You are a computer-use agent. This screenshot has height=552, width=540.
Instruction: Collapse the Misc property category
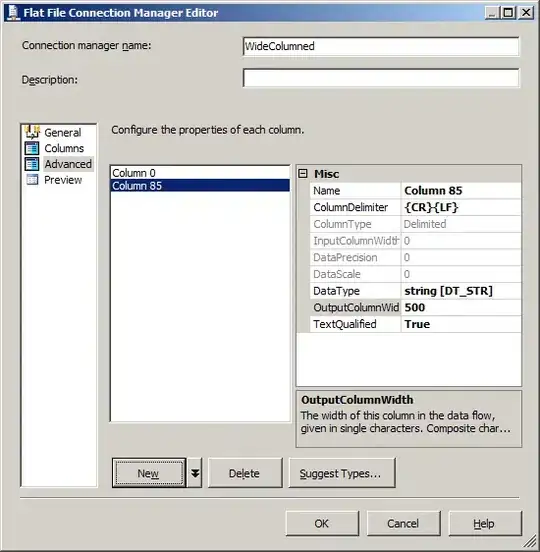click(x=303, y=174)
